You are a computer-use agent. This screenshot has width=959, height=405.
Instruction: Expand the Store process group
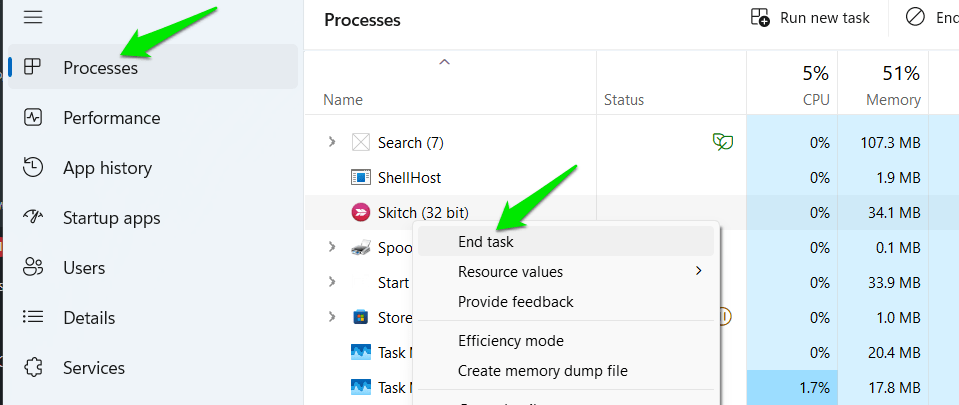[x=332, y=317]
